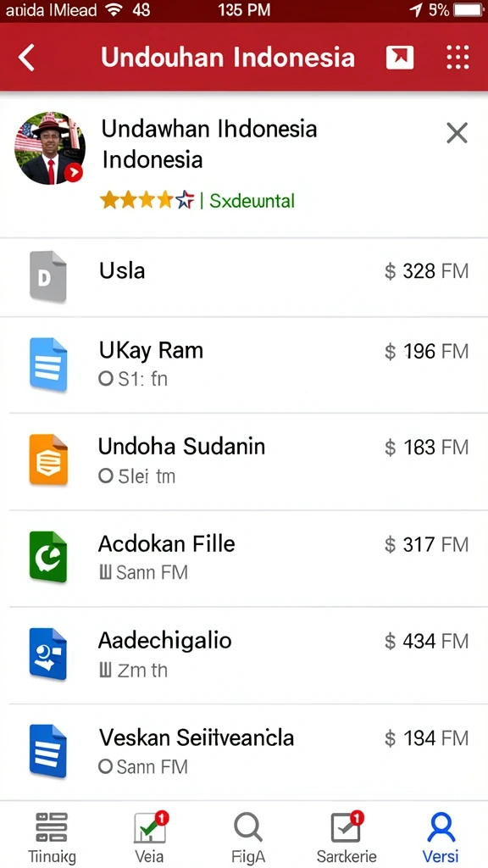This screenshot has height=868, width=488.
Task: Switch to the Veia tab with badge
Action: pos(149,836)
